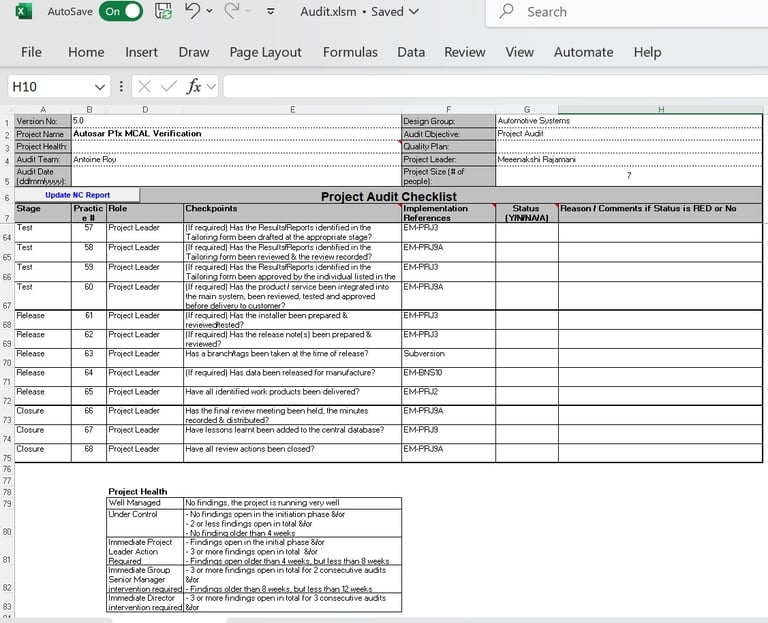Click the Save icon
Screen dimensions: 768x623
point(164,11)
